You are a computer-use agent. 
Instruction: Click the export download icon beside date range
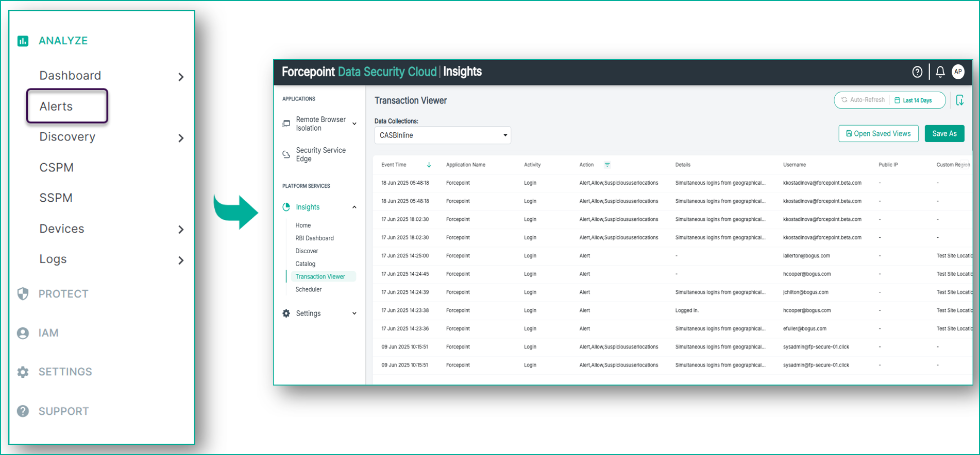(x=960, y=100)
